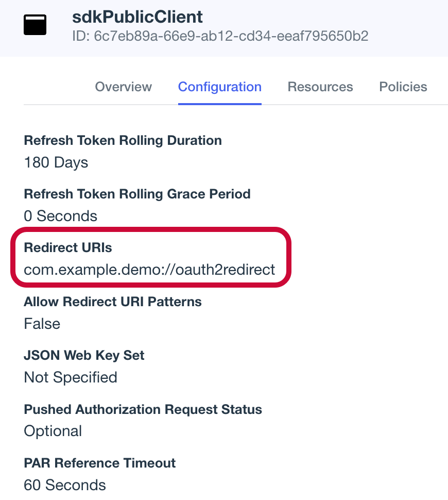Switch to the Overview tab

(123, 87)
